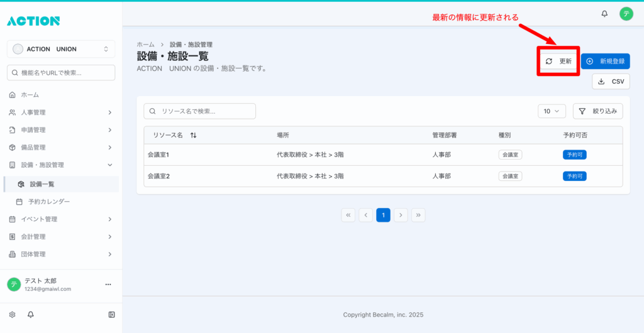Screen dimensions: 644x333
Task: Open the settings gear in sidebar footer
Action: click(x=12, y=315)
